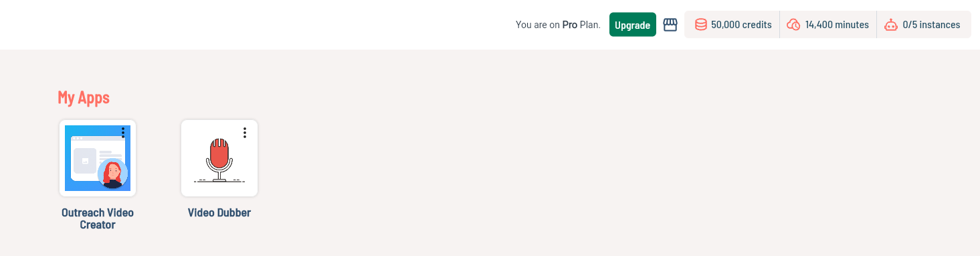Click the 14,400 minutes label
Image resolution: width=980 pixels, height=256 pixels.
pyautogui.click(x=837, y=25)
